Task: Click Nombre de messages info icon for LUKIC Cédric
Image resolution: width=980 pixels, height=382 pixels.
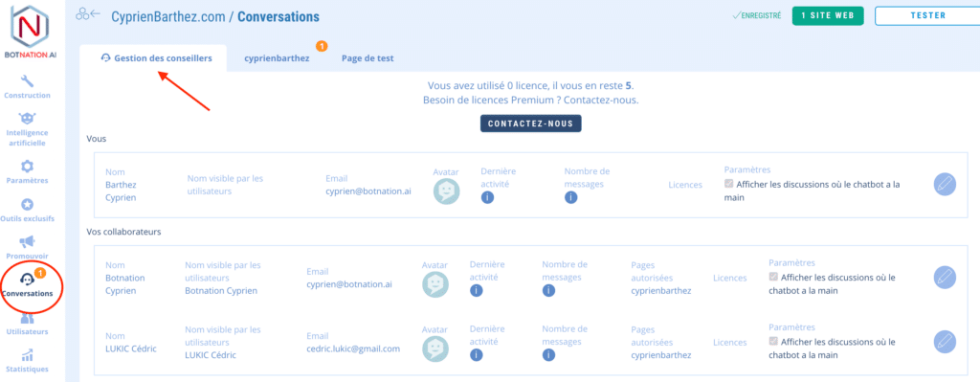Action: [x=548, y=355]
